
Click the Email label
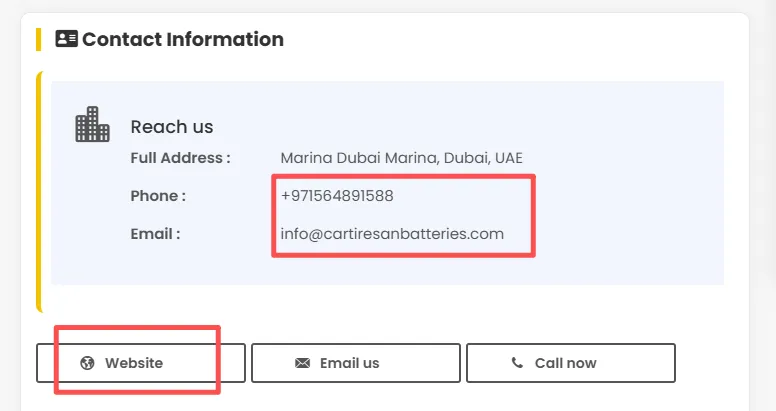[155, 234]
